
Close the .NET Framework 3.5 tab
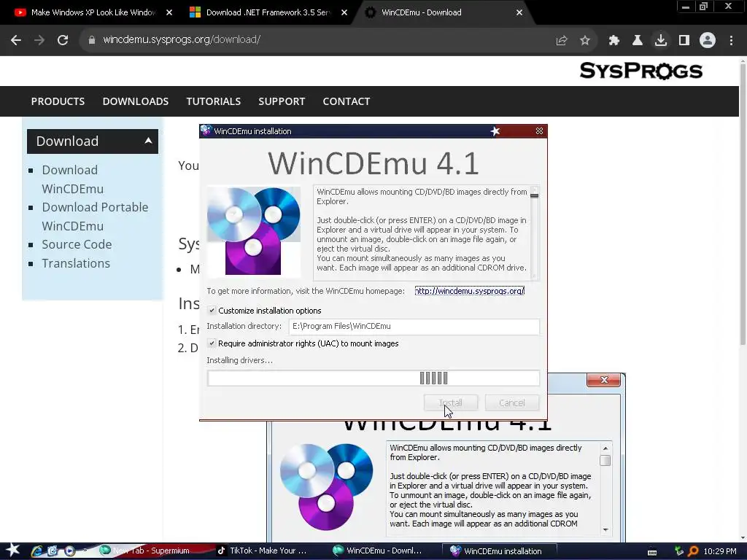pyautogui.click(x=344, y=13)
